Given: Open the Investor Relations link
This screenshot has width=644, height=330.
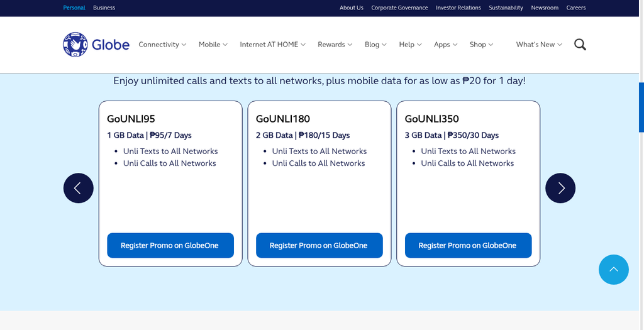Looking at the screenshot, I should coord(458,8).
